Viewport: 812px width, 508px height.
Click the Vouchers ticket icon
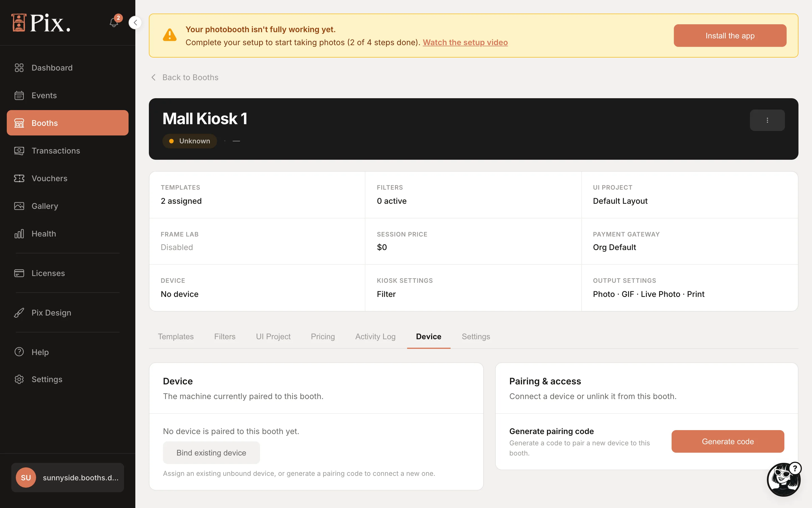19,178
